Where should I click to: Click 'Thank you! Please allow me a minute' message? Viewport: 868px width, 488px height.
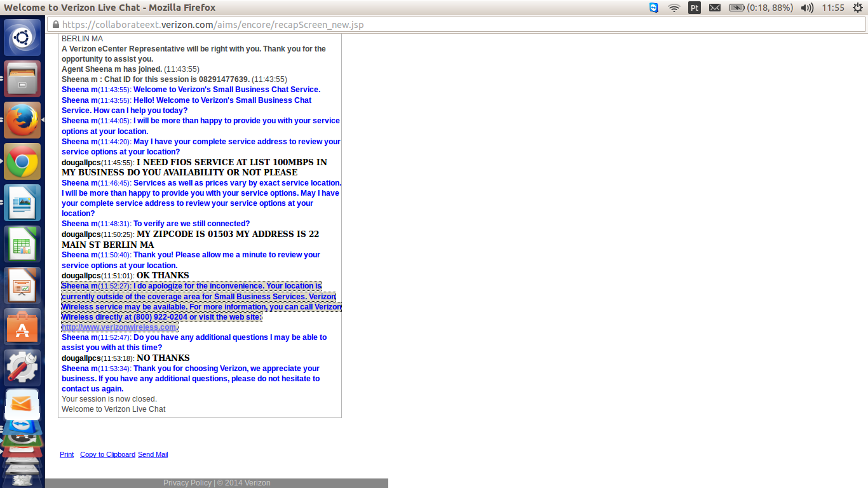point(191,260)
